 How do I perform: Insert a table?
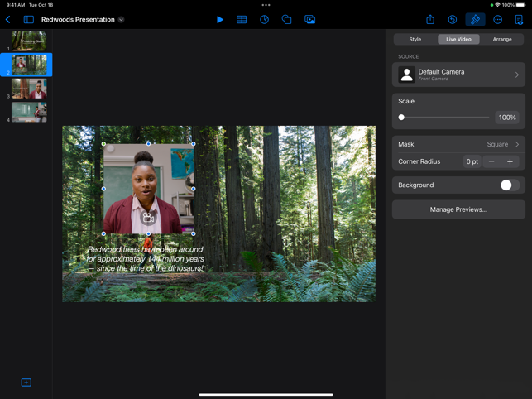[x=242, y=19]
